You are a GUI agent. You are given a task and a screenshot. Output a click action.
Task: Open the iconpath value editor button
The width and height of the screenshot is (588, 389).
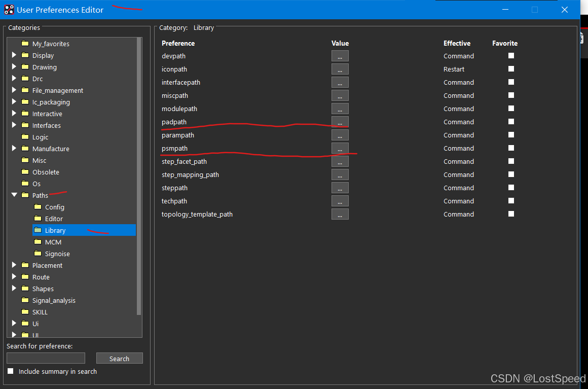click(340, 69)
